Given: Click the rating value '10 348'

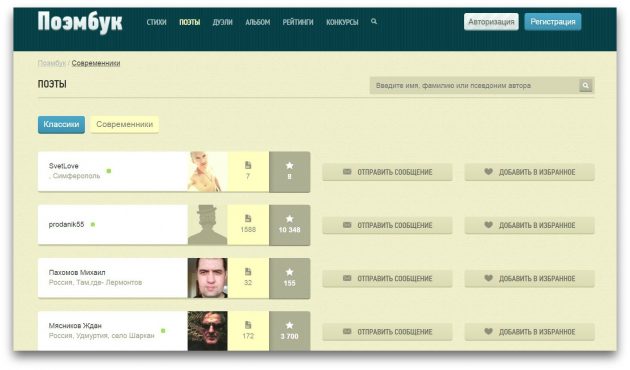Looking at the screenshot, I should pos(289,230).
